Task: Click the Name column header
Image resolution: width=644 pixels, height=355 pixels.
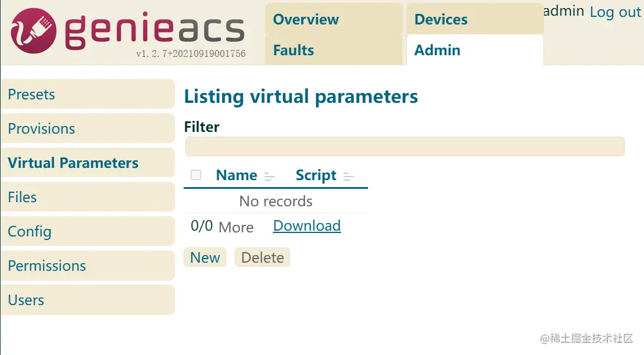Action: click(x=237, y=175)
